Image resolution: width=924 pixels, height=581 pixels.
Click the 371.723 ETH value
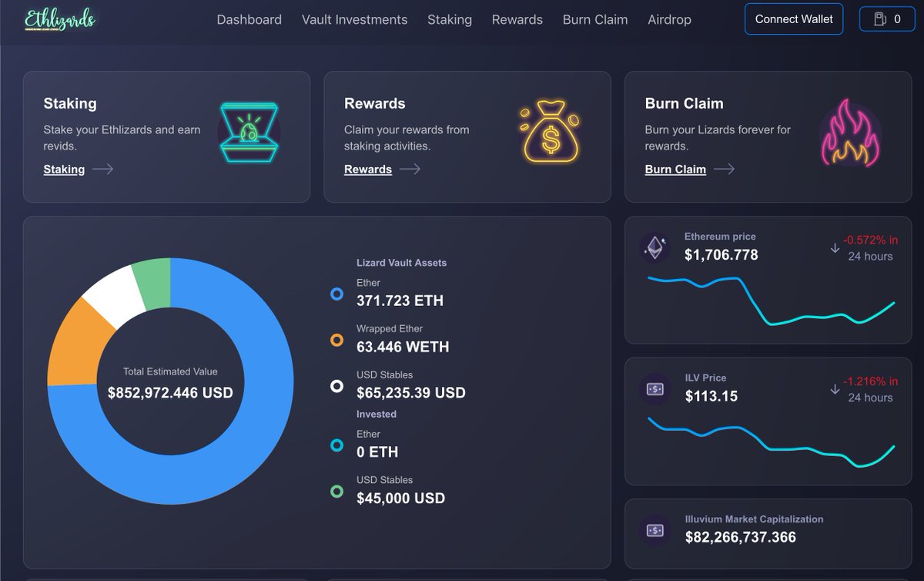(400, 301)
